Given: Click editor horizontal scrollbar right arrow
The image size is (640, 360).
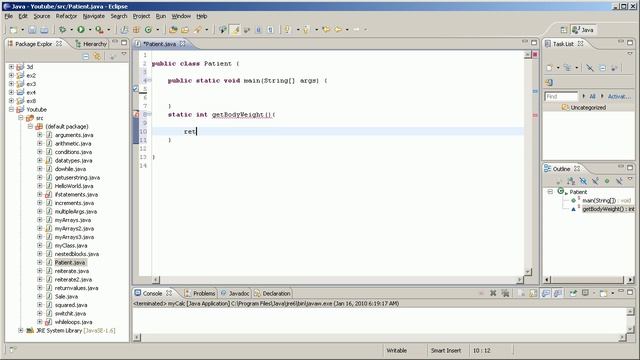Looking at the screenshot, I should (x=520, y=280).
